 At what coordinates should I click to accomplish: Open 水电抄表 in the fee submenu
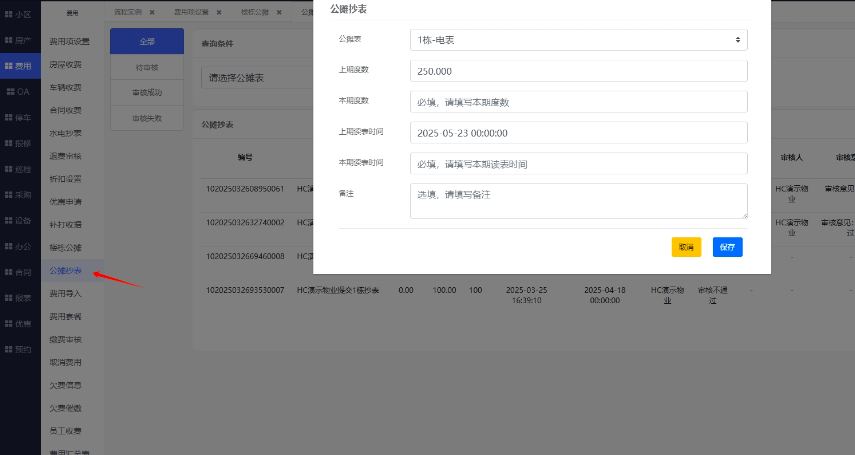coord(65,133)
